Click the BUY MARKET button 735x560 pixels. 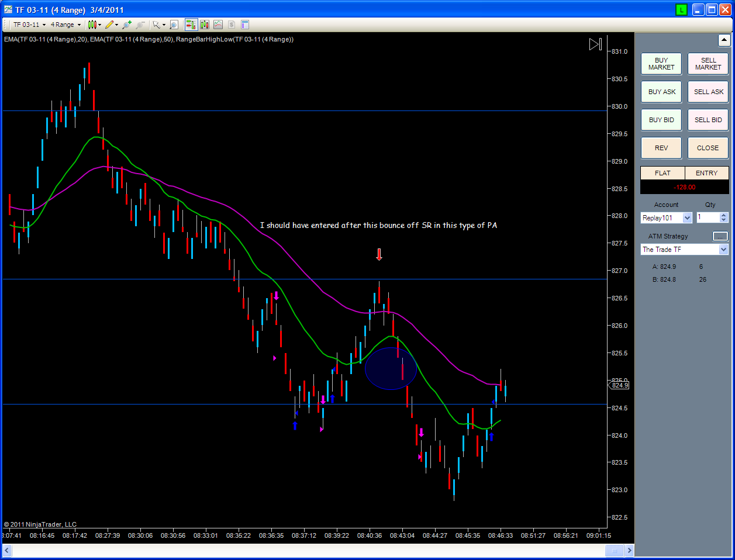661,64
